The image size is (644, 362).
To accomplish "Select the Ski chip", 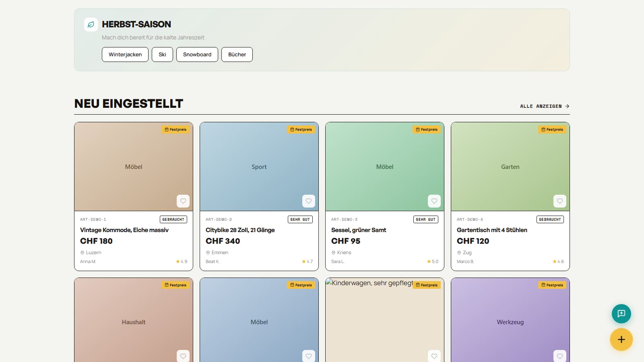I will [162, 55].
